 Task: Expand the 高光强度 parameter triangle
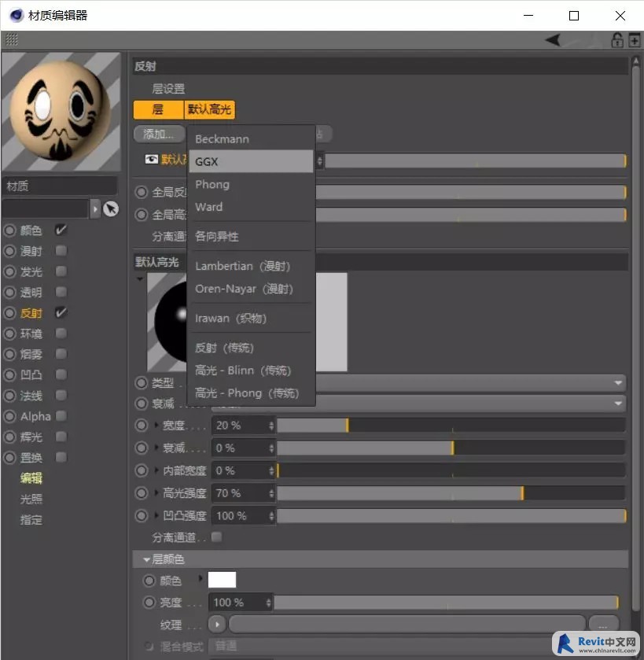pyautogui.click(x=156, y=493)
